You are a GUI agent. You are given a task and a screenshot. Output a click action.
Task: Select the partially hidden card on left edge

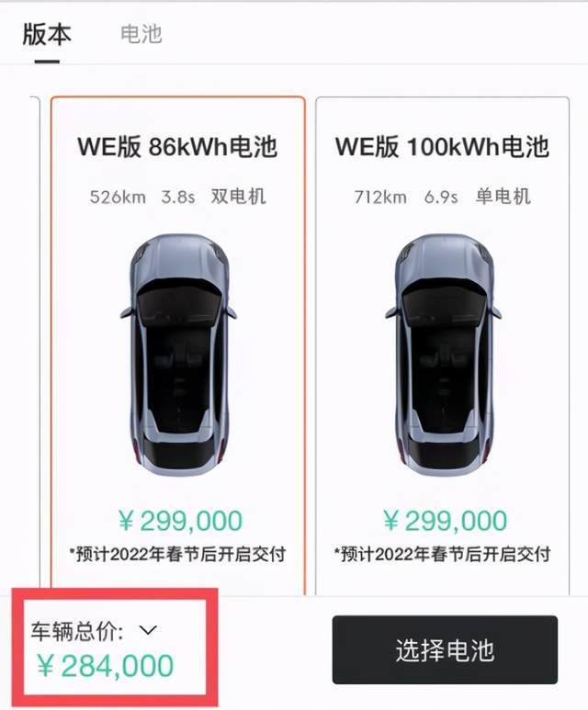tap(35, 344)
